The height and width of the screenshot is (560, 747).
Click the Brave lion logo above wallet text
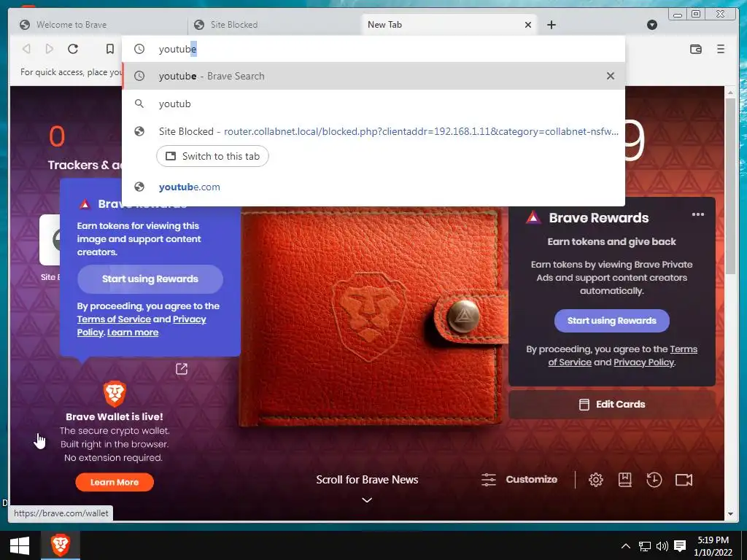(x=115, y=393)
